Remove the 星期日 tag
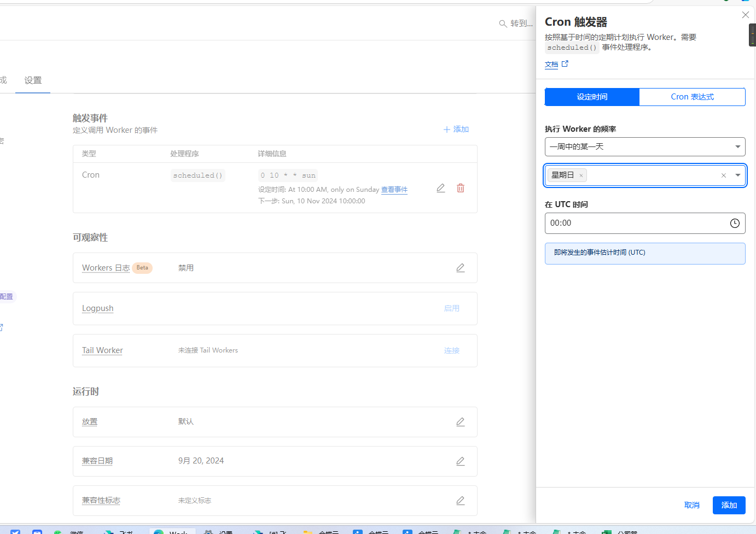This screenshot has height=534, width=756. point(581,175)
